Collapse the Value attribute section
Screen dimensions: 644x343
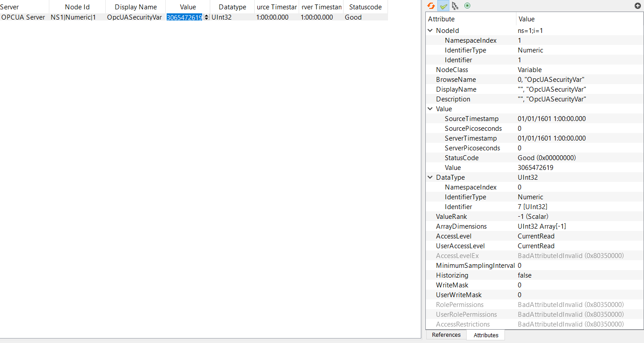point(430,109)
